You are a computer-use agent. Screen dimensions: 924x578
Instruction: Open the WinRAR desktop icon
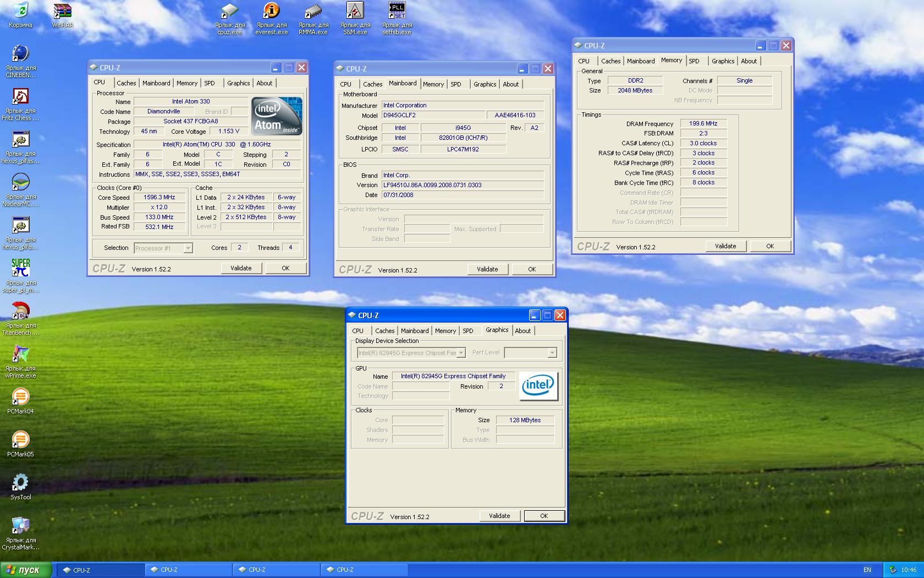pyautogui.click(x=62, y=15)
